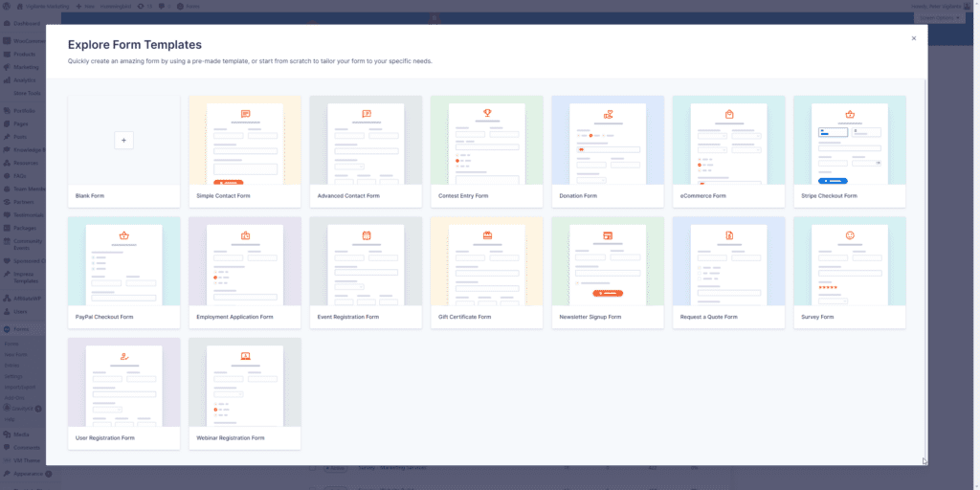
Task: Select the PayPal Checkout Form label
Action: click(104, 317)
